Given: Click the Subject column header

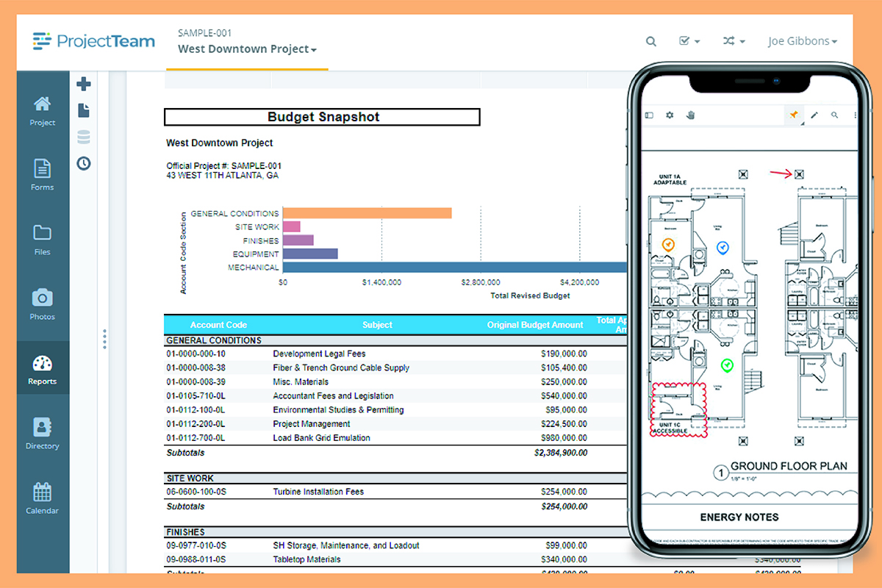Looking at the screenshot, I should click(x=377, y=325).
